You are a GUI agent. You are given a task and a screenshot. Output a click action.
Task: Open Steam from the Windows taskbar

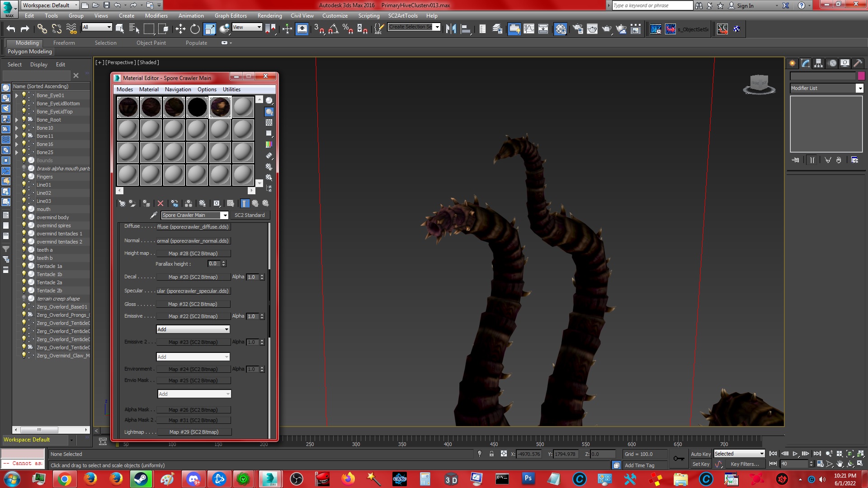click(141, 479)
